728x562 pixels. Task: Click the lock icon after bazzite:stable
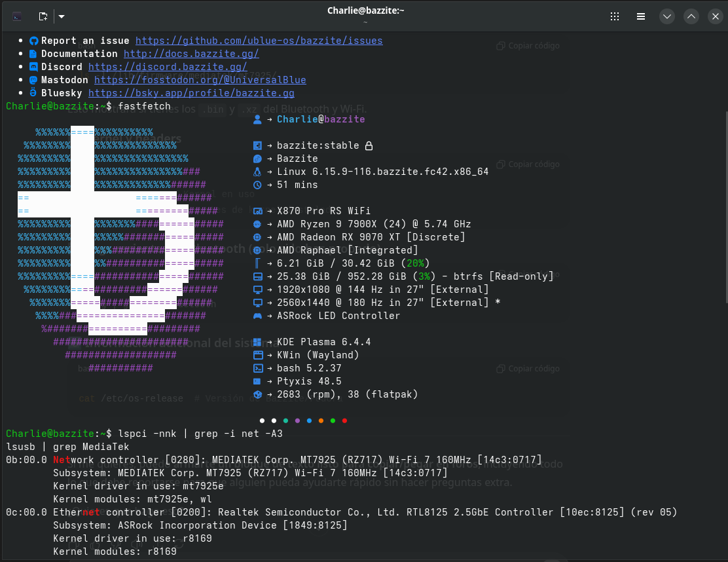pos(369,146)
